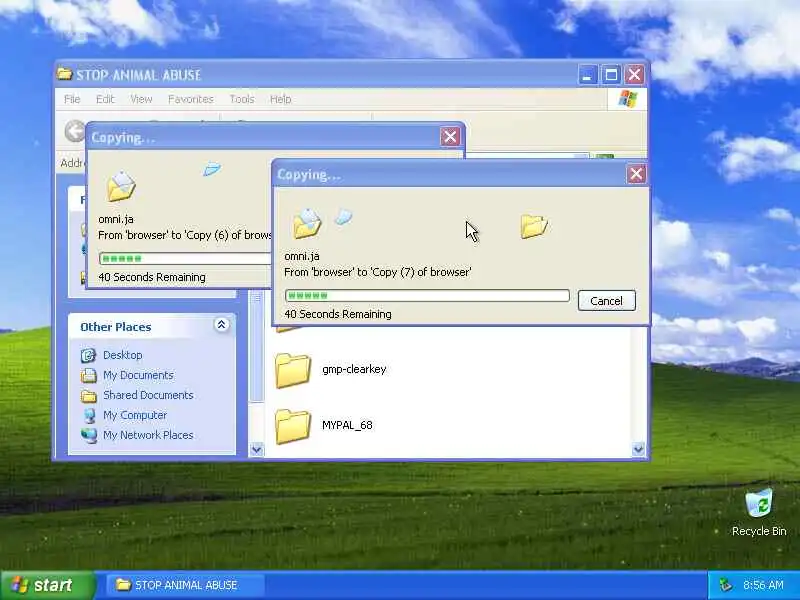The height and width of the screenshot is (600, 800).
Task: Minimize the STOP ANIMAL ABUSE window
Action: 587,75
